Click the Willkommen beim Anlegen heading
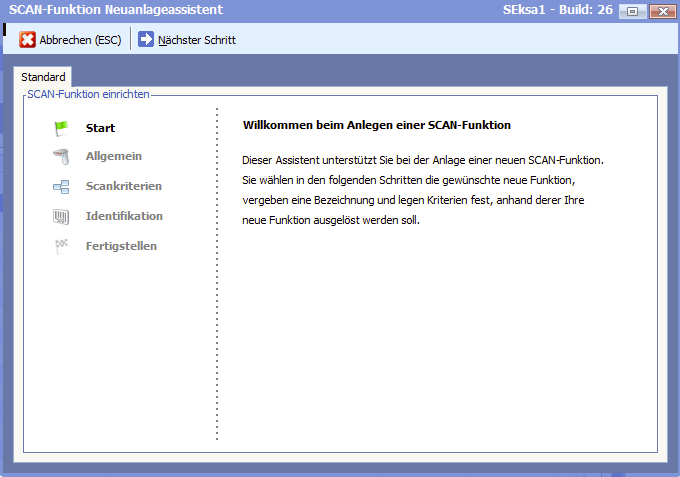This screenshot has height=477, width=680. [x=377, y=125]
